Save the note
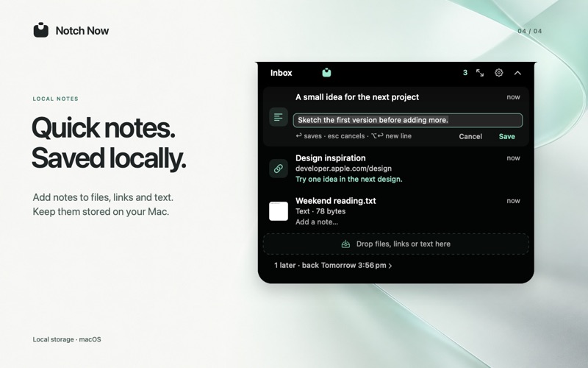 click(506, 136)
